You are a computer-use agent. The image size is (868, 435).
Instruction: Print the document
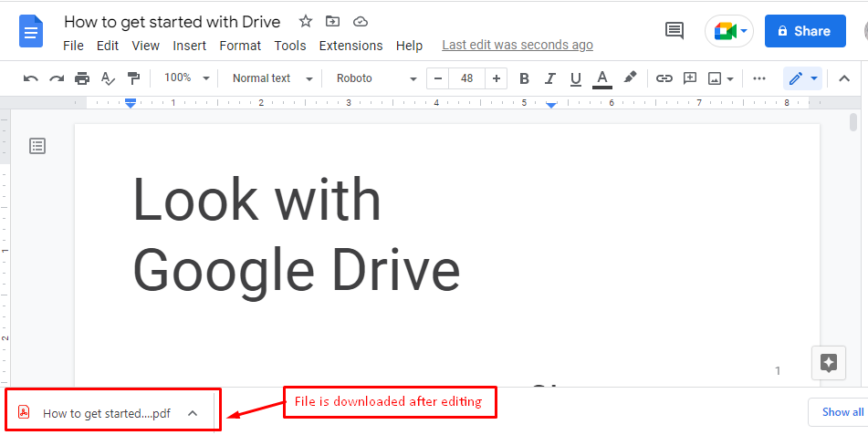[82, 78]
